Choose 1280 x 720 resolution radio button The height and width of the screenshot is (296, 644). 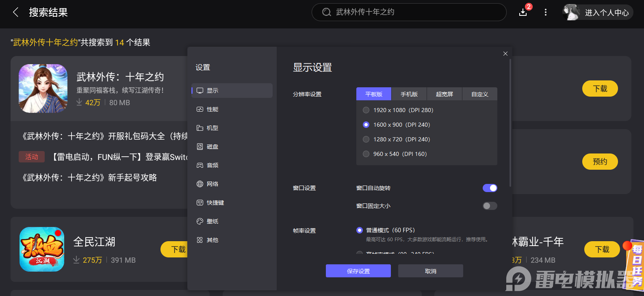pyautogui.click(x=366, y=139)
